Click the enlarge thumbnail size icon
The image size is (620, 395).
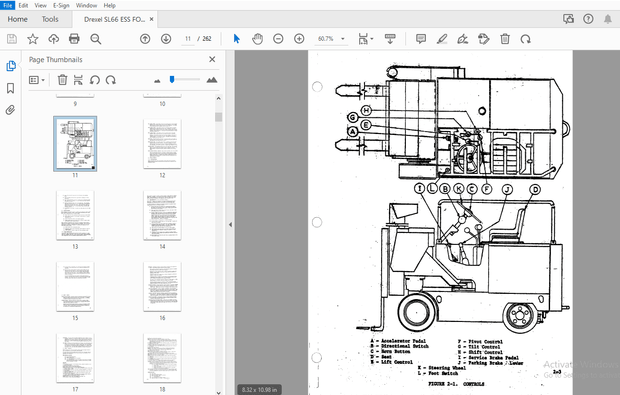coord(212,80)
